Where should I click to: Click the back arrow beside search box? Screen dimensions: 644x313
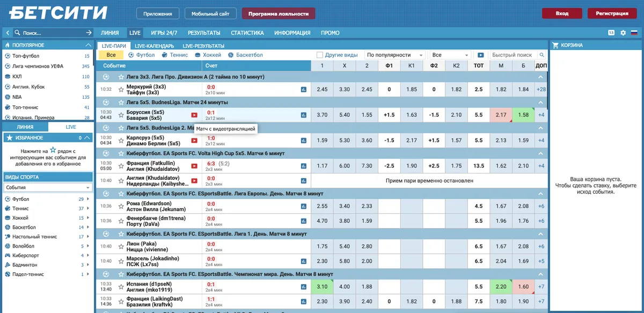(x=8, y=33)
